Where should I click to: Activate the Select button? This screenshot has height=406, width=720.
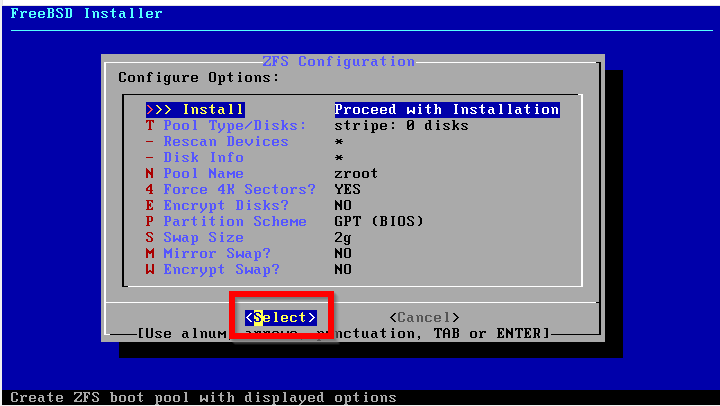pos(281,317)
